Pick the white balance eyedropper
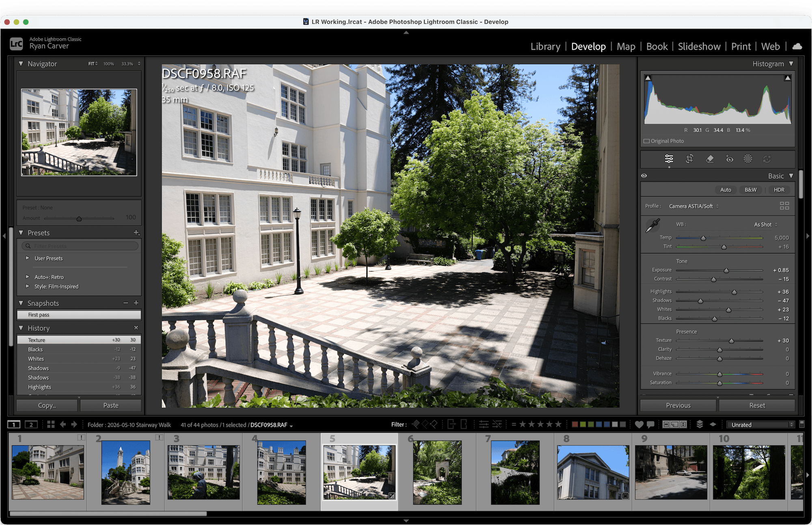The width and height of the screenshot is (812, 525). click(x=652, y=226)
